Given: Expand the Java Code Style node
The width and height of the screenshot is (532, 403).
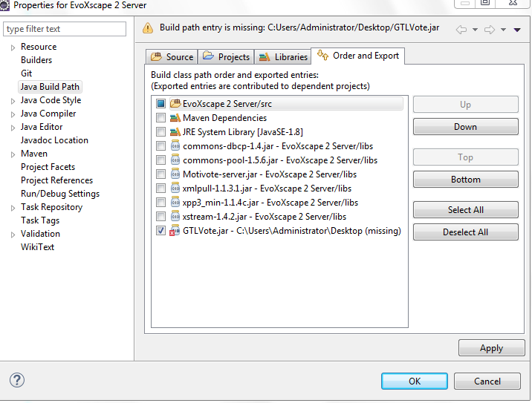Looking at the screenshot, I should click(13, 101).
